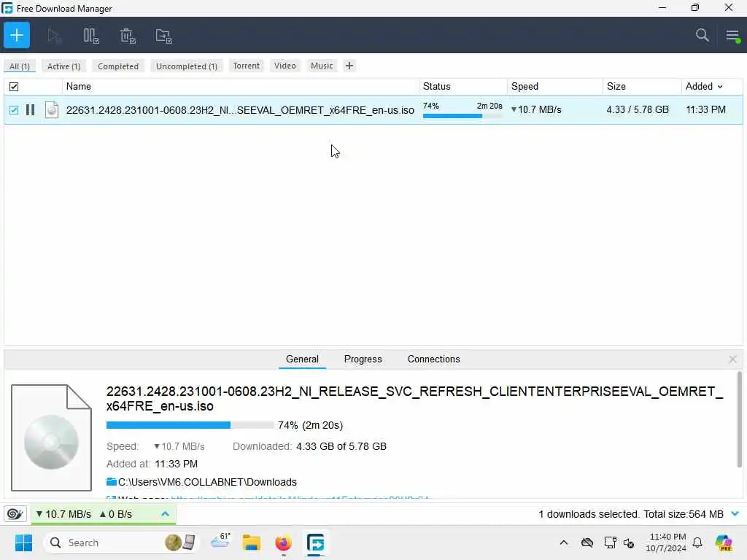The width and height of the screenshot is (747, 560).
Task: Open Copilot preview icon in taskbar
Action: point(723,542)
